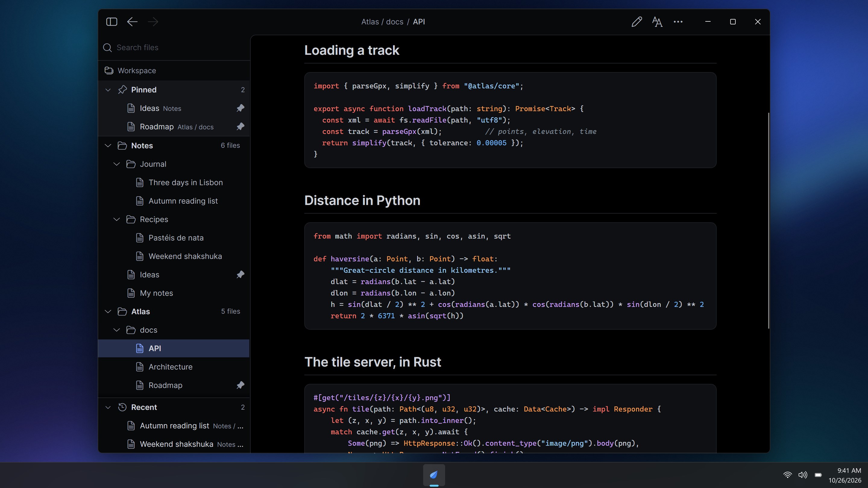868x488 pixels.
Task: Open edit mode with the pencil icon
Action: pos(637,22)
